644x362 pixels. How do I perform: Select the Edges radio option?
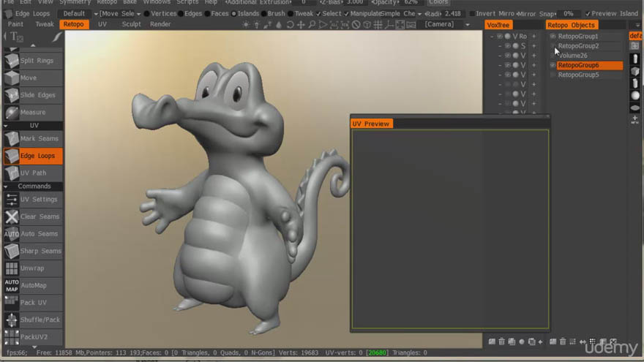[190, 14]
